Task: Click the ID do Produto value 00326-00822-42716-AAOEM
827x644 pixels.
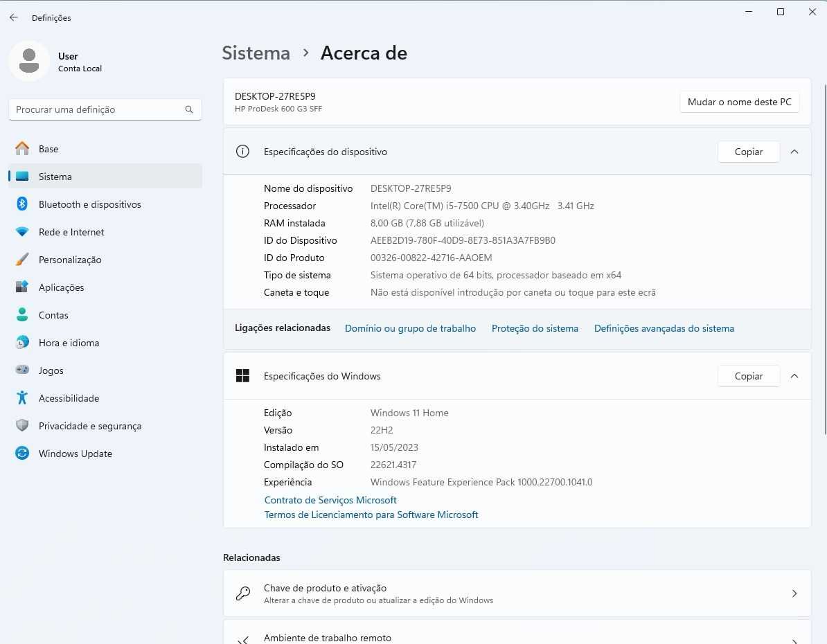Action: (431, 258)
